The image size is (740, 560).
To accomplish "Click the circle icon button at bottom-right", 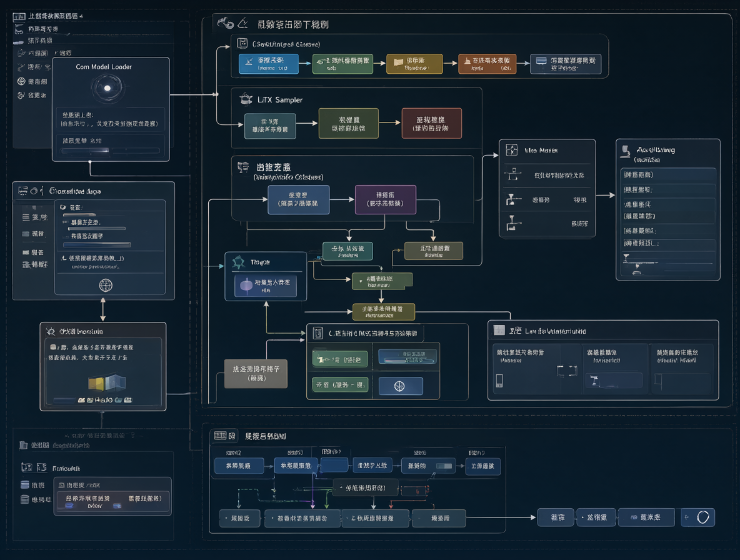I will coord(699,517).
